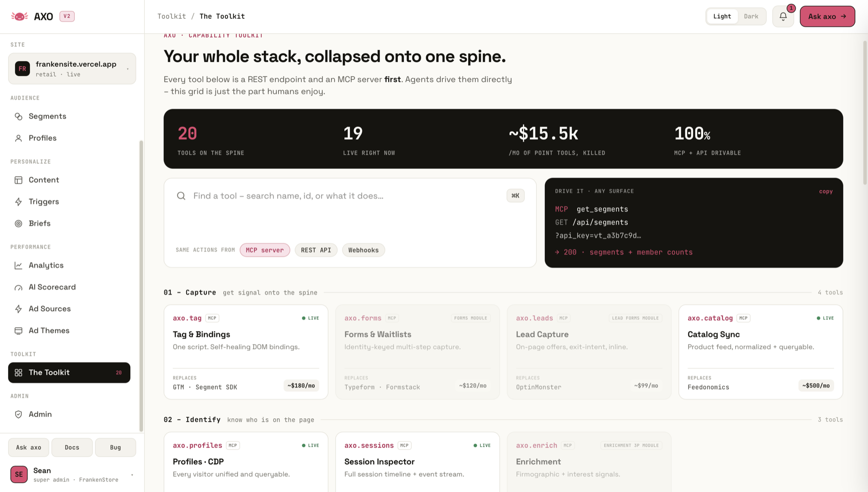Click the page vertical scrollbar

865,113
